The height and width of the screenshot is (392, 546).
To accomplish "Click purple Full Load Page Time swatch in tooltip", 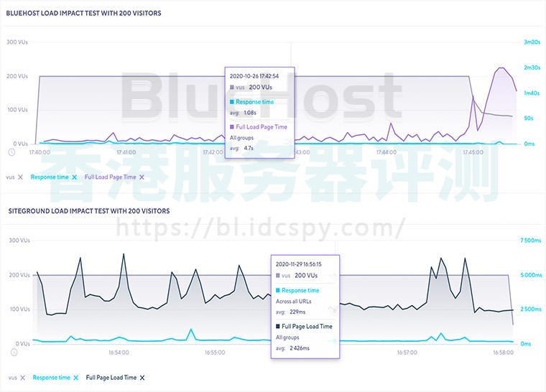I will 232,127.
